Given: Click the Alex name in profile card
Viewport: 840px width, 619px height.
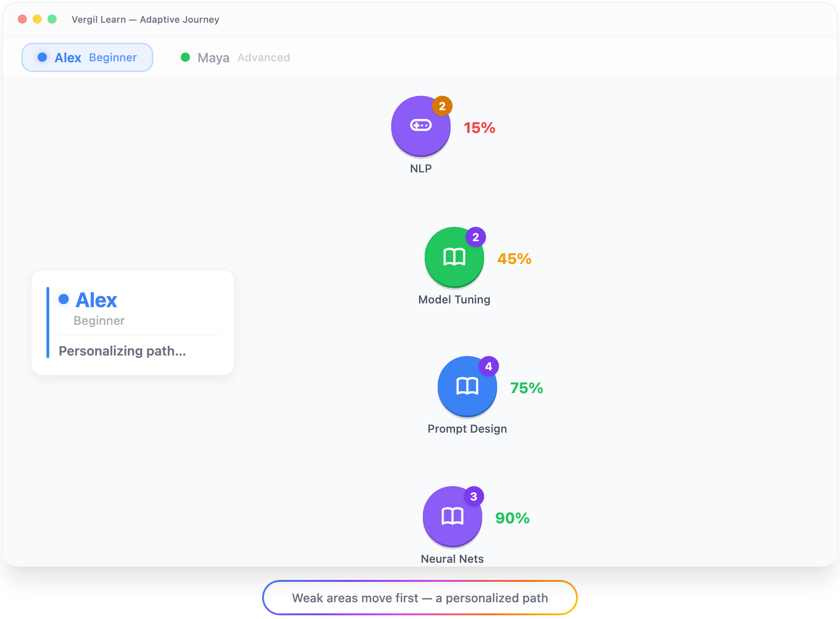Looking at the screenshot, I should (97, 300).
